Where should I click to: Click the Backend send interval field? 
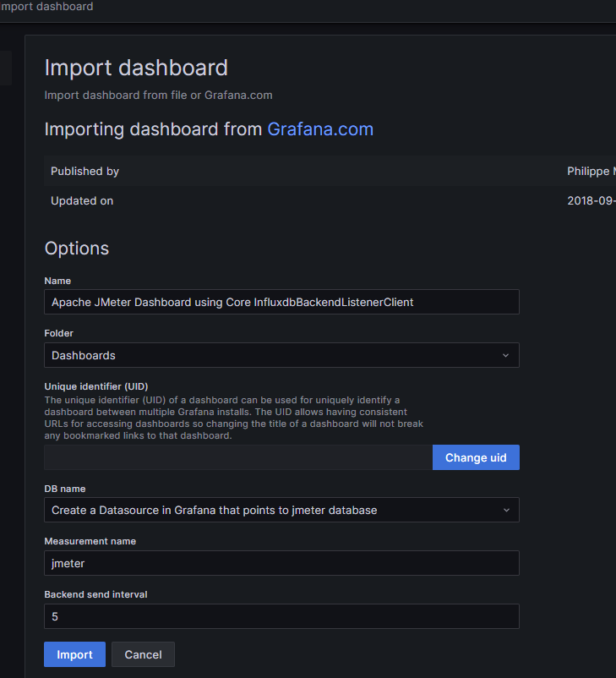point(282,616)
